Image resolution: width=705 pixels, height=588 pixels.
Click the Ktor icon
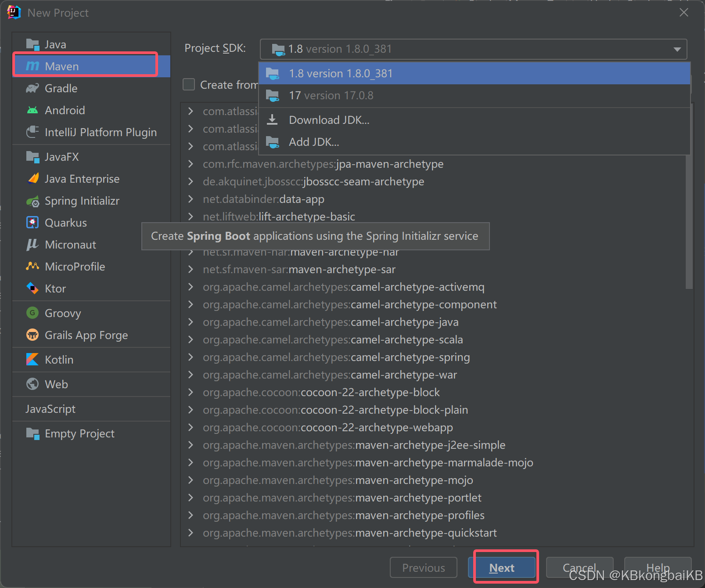tap(32, 289)
